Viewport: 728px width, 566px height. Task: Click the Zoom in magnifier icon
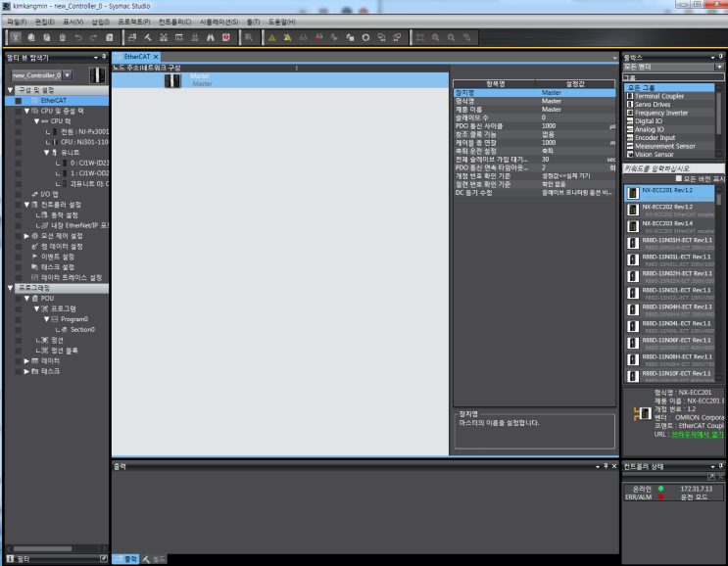point(435,37)
